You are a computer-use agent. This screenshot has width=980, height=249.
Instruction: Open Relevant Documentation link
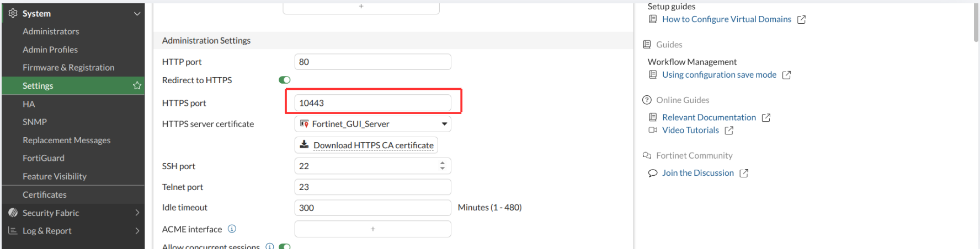(709, 117)
